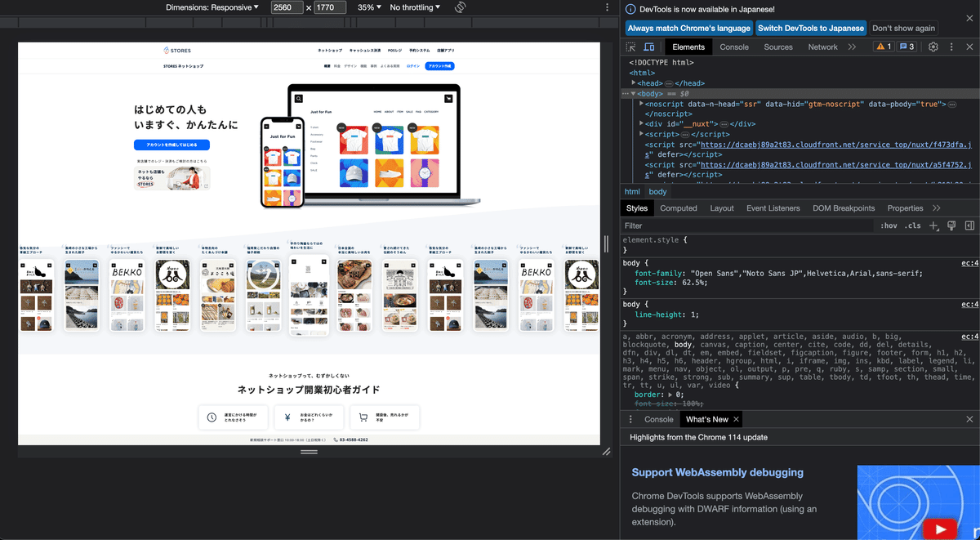This screenshot has width=980, height=540.
Task: Expand the div id __nuxt node
Action: tap(642, 124)
